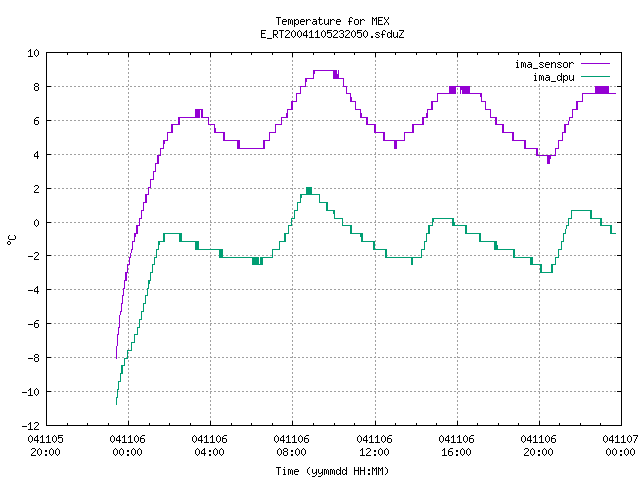Click the x-axis label 041105 20:00
Screen dimensions: 640x480
45,446
